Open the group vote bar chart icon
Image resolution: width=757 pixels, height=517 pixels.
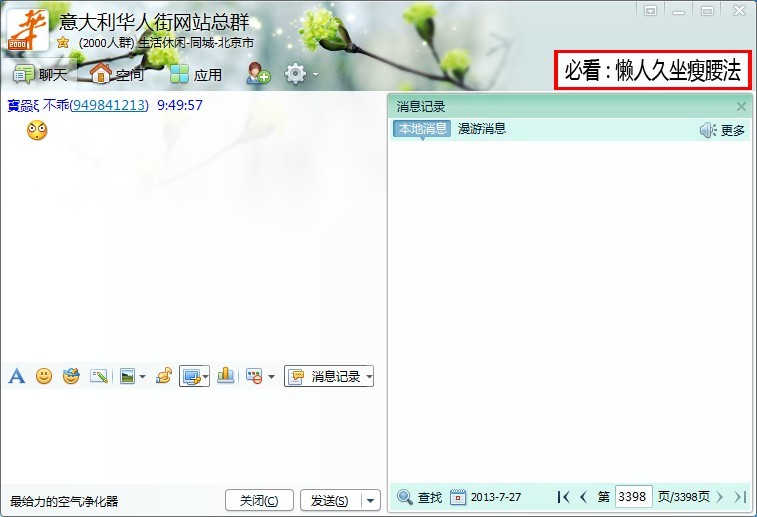click(225, 376)
